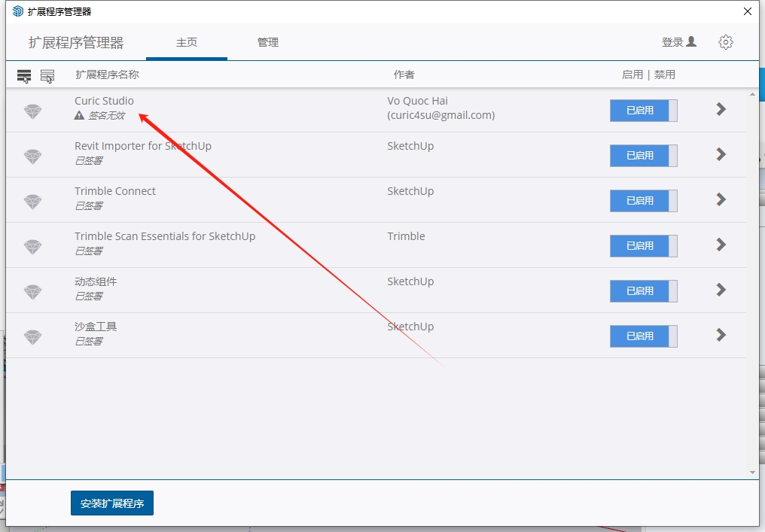765x532 pixels.
Task: Click the 扩展程序名称 column header
Action: coord(108,74)
